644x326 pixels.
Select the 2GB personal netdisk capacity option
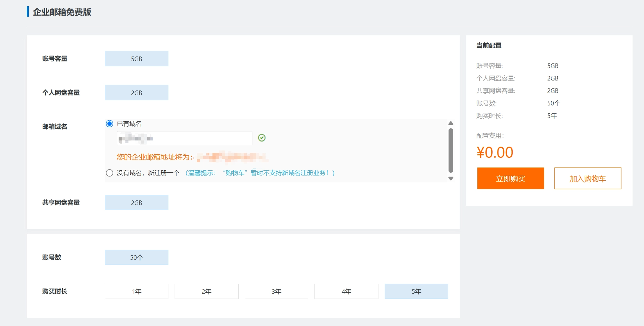pyautogui.click(x=136, y=93)
